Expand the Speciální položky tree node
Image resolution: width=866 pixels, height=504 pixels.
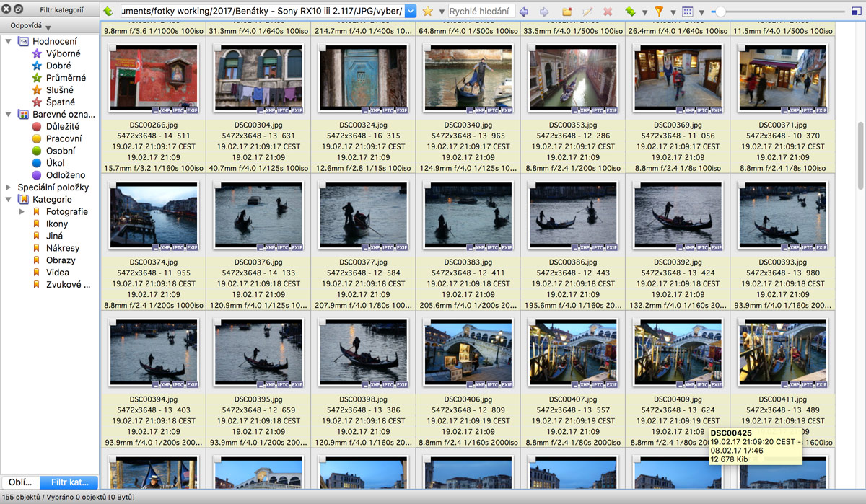coord(9,187)
